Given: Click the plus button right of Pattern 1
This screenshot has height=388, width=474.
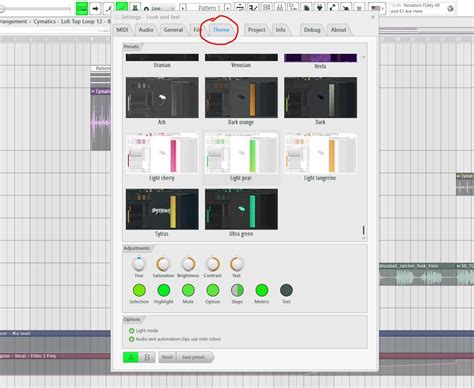Looking at the screenshot, I should [x=228, y=8].
